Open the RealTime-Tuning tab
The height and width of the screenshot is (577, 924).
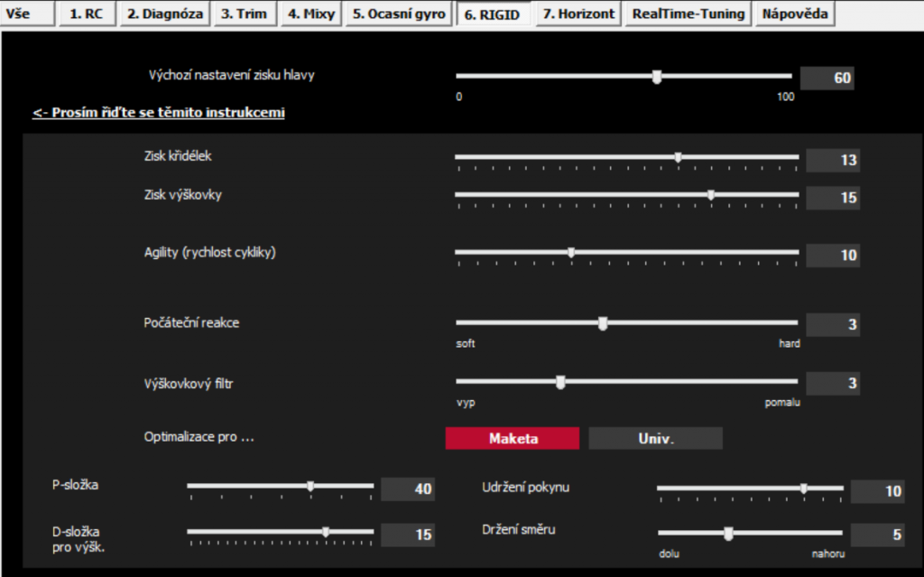click(688, 14)
